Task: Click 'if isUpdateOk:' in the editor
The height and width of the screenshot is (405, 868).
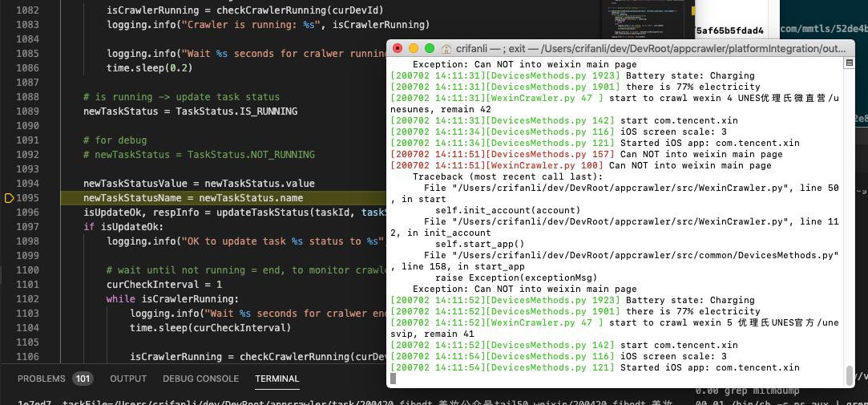Action: click(x=123, y=227)
